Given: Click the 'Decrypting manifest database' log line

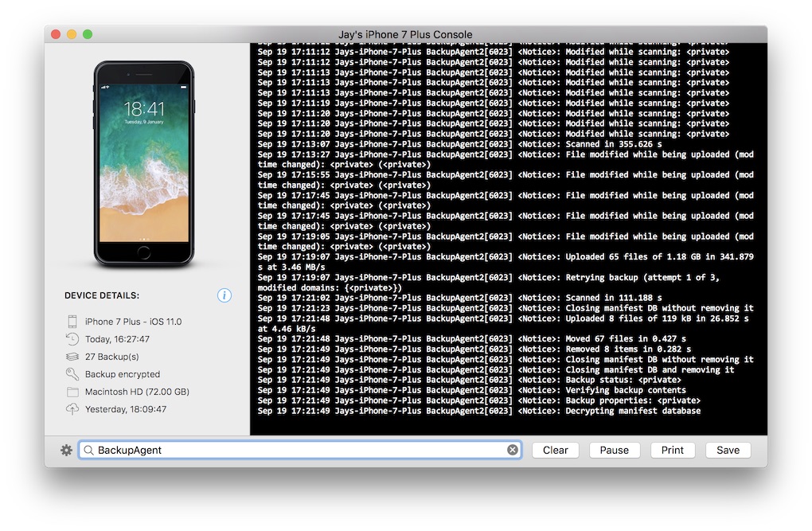Looking at the screenshot, I should [479, 411].
